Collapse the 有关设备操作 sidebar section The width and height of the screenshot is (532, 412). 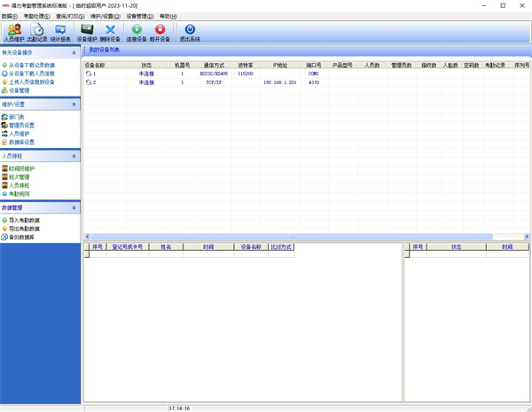coord(74,53)
